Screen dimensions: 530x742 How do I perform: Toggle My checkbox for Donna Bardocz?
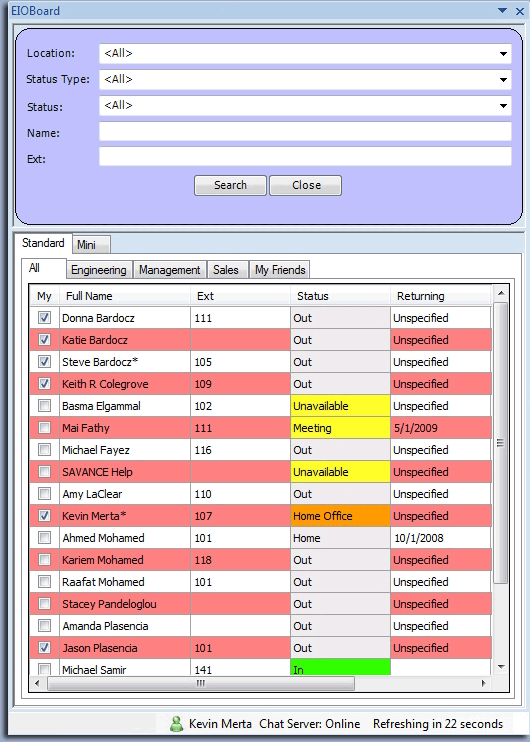pyautogui.click(x=44, y=318)
